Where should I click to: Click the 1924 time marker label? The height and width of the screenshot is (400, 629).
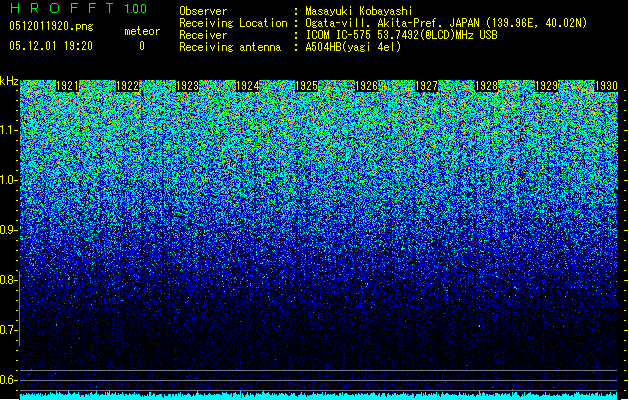pos(247,86)
